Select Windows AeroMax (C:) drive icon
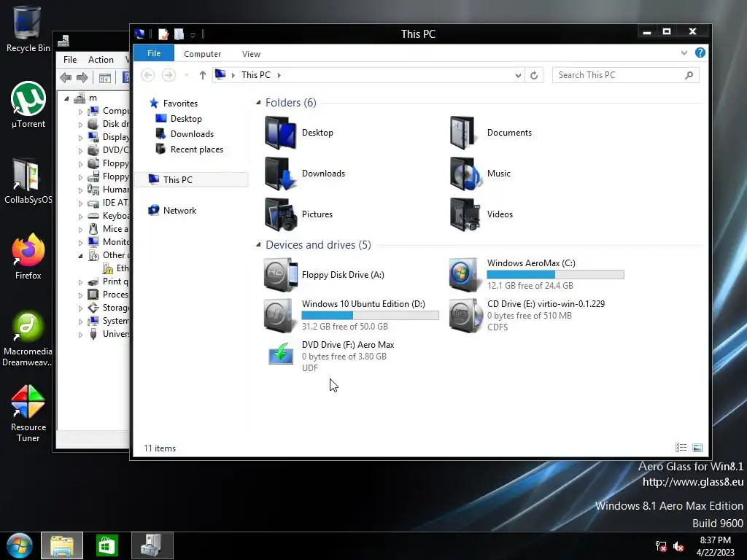747x560 pixels. pos(463,275)
